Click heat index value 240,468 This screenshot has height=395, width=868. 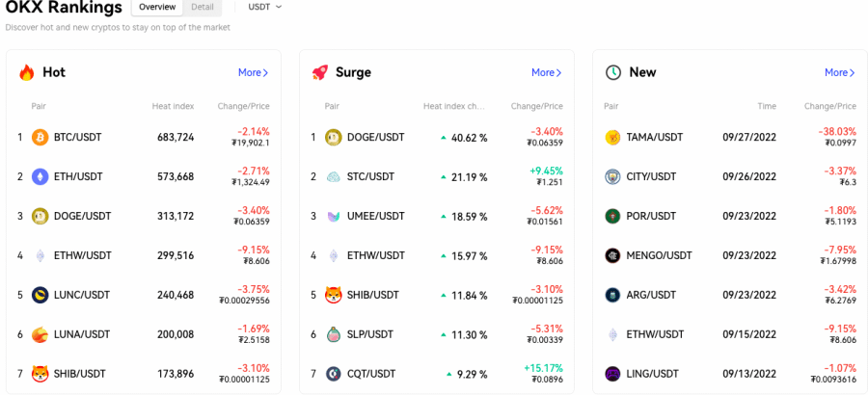tap(176, 295)
